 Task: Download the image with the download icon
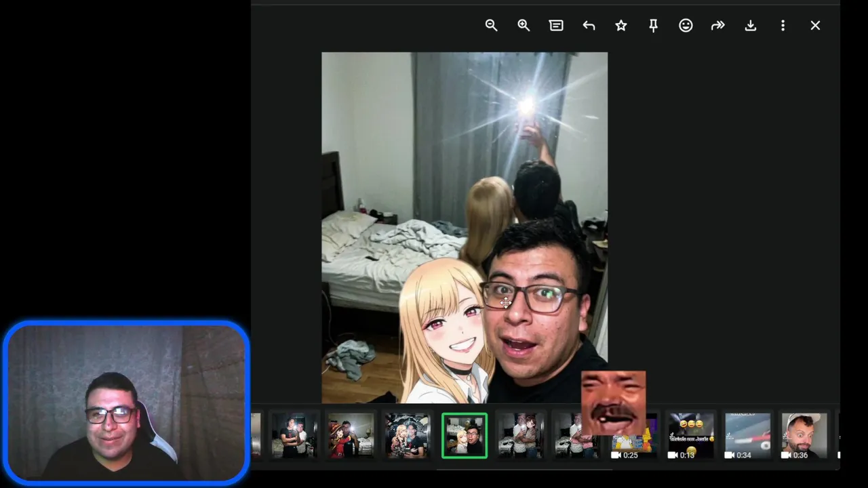751,25
